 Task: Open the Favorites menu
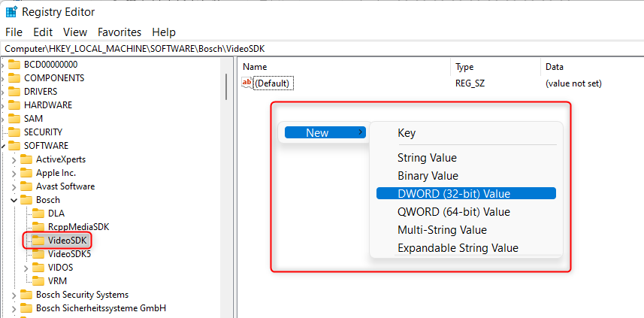point(119,32)
